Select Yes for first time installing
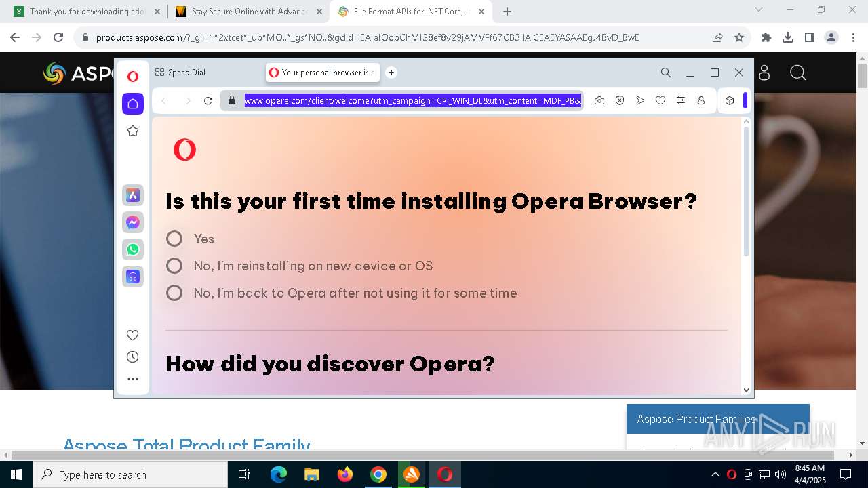 [x=174, y=239]
